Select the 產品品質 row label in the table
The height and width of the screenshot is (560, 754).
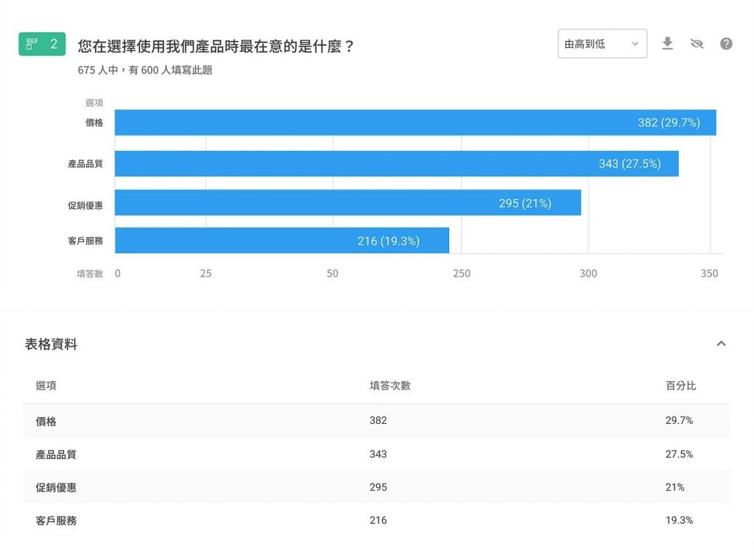pos(56,454)
